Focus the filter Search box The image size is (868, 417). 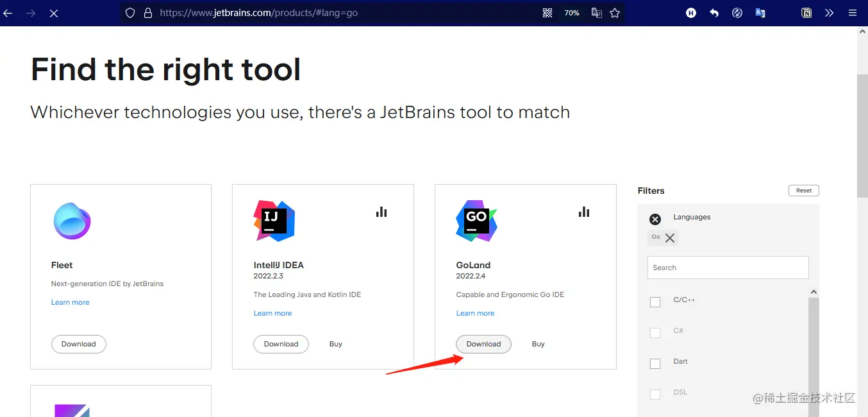point(728,268)
